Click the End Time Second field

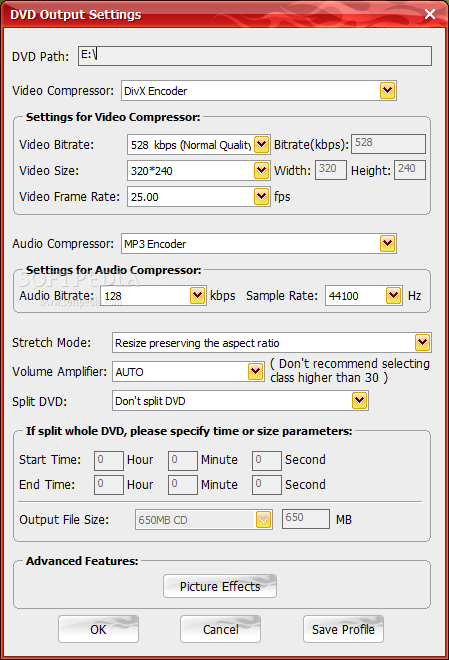tap(267, 484)
